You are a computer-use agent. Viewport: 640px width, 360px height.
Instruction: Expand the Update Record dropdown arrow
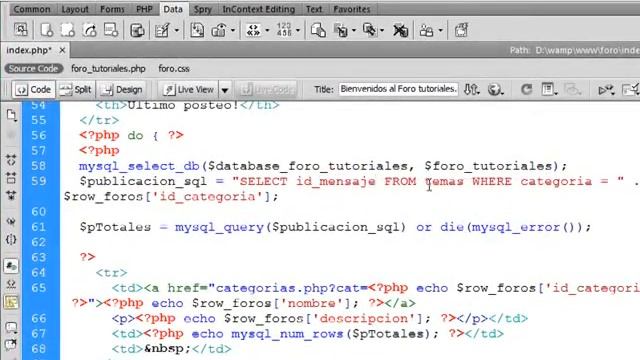point(382,31)
